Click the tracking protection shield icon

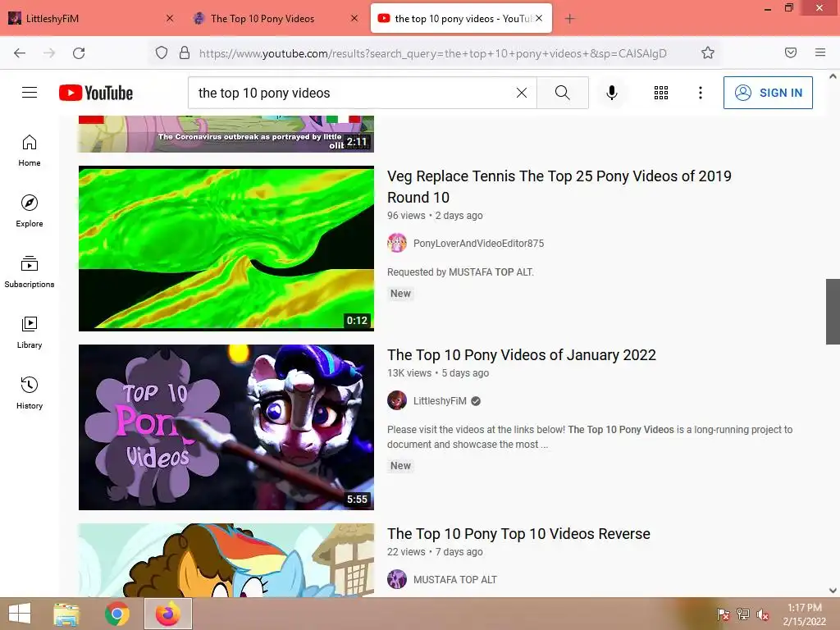(x=162, y=52)
